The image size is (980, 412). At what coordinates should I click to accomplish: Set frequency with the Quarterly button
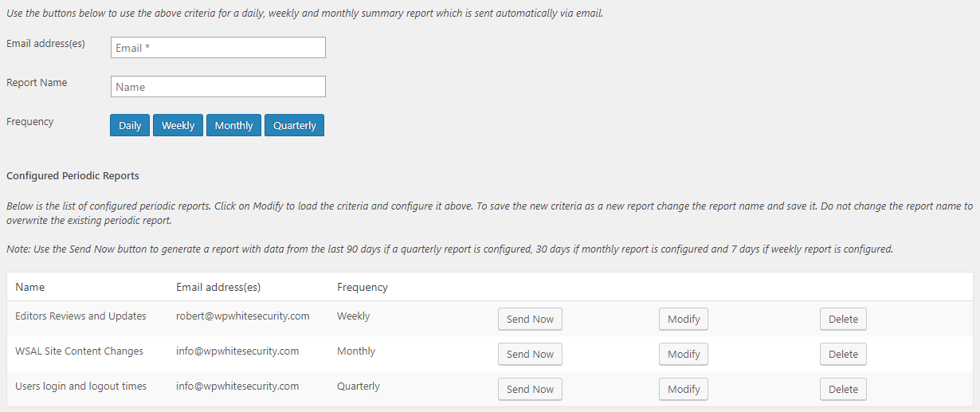pos(295,125)
